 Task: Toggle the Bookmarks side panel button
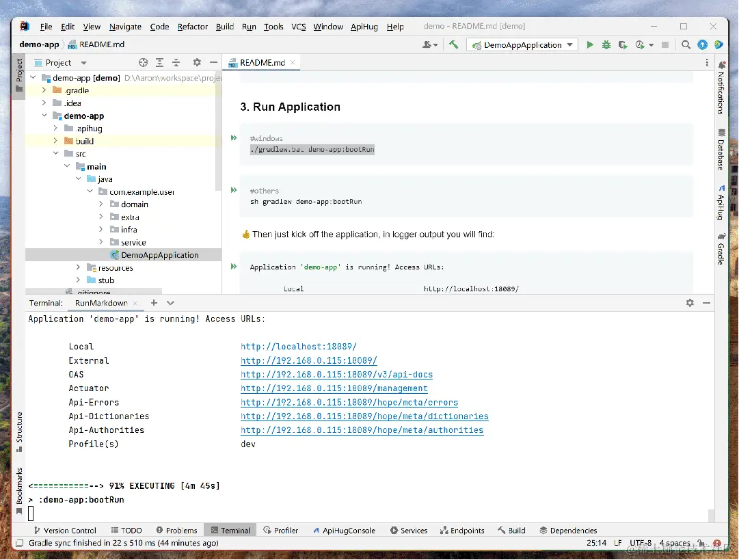click(19, 491)
